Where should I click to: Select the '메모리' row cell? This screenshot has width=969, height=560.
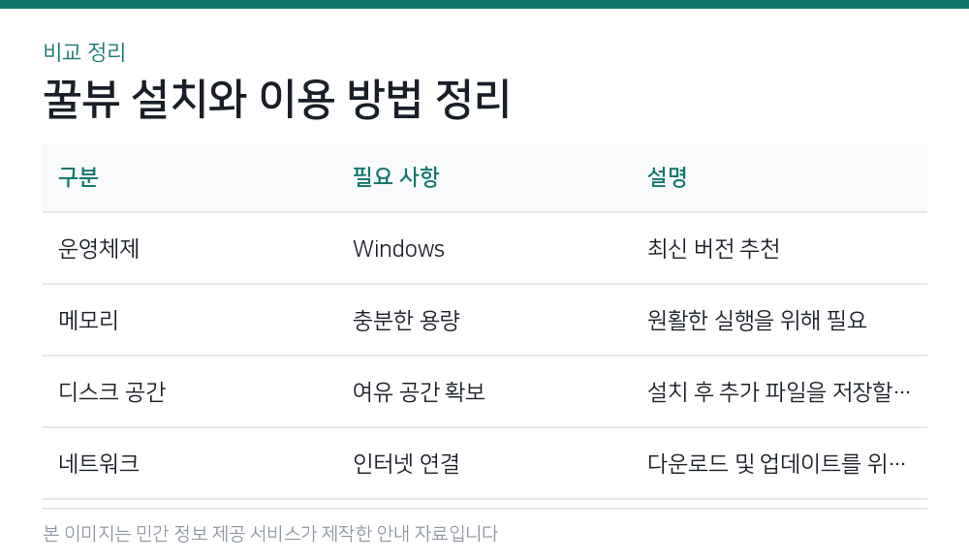[x=88, y=320]
